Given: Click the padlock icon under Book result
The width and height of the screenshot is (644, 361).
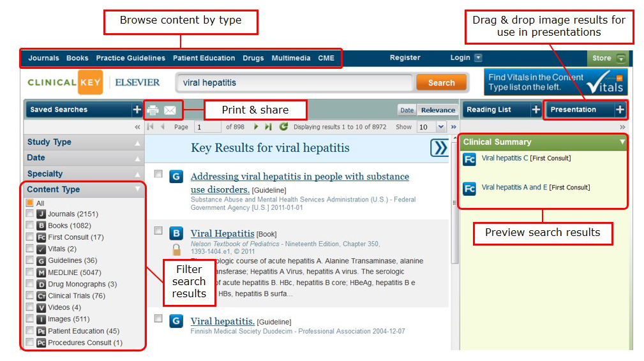Looking at the screenshot, I should point(176,249).
